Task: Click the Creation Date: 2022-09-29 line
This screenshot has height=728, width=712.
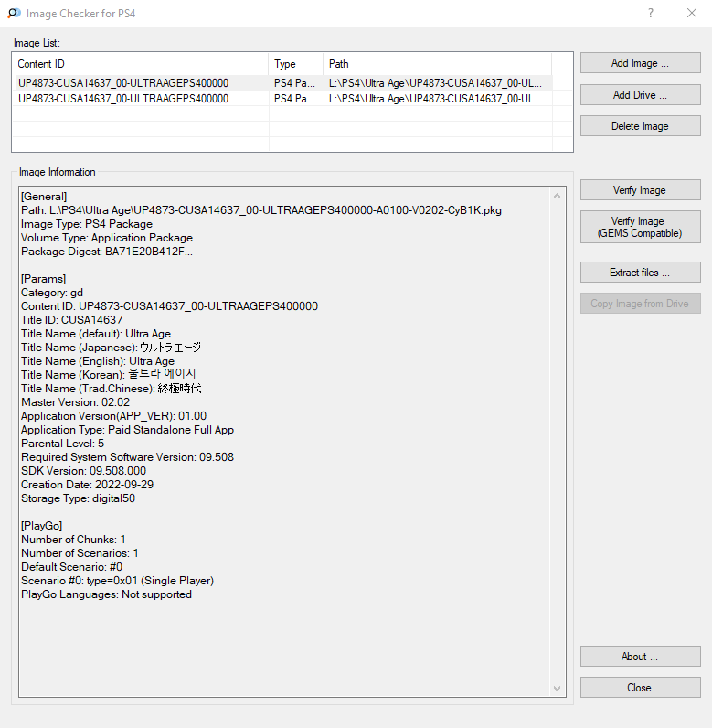Action: point(87,485)
